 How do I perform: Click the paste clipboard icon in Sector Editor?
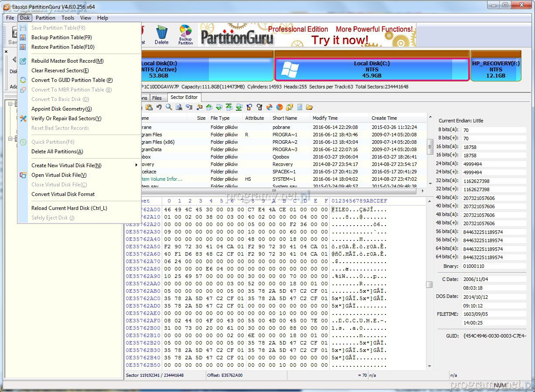149,107
